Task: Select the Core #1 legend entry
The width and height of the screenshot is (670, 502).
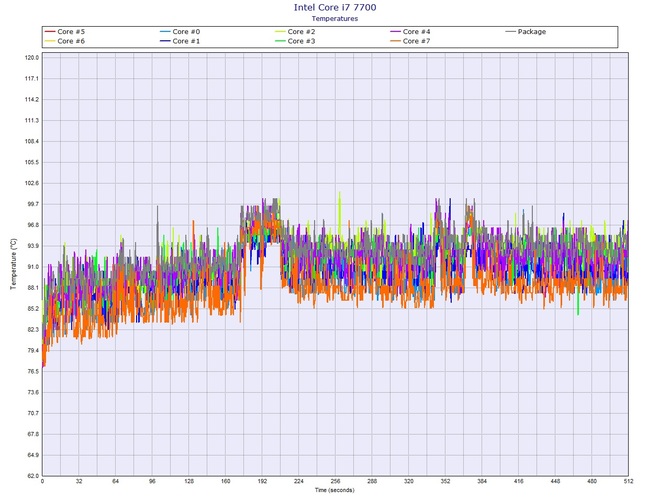Action: click(x=180, y=41)
